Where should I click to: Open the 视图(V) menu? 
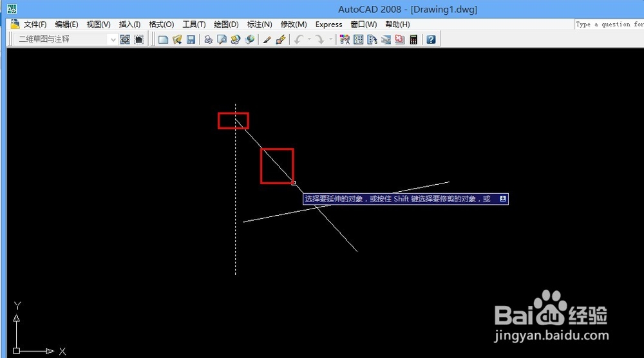point(99,24)
